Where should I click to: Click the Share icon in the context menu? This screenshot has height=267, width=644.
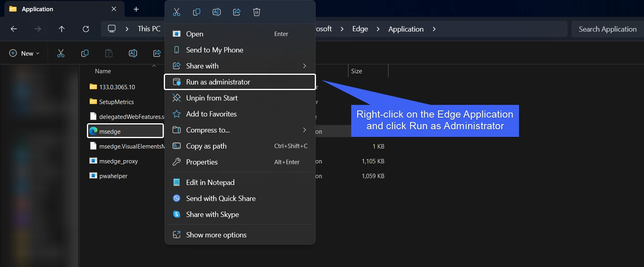(x=237, y=12)
